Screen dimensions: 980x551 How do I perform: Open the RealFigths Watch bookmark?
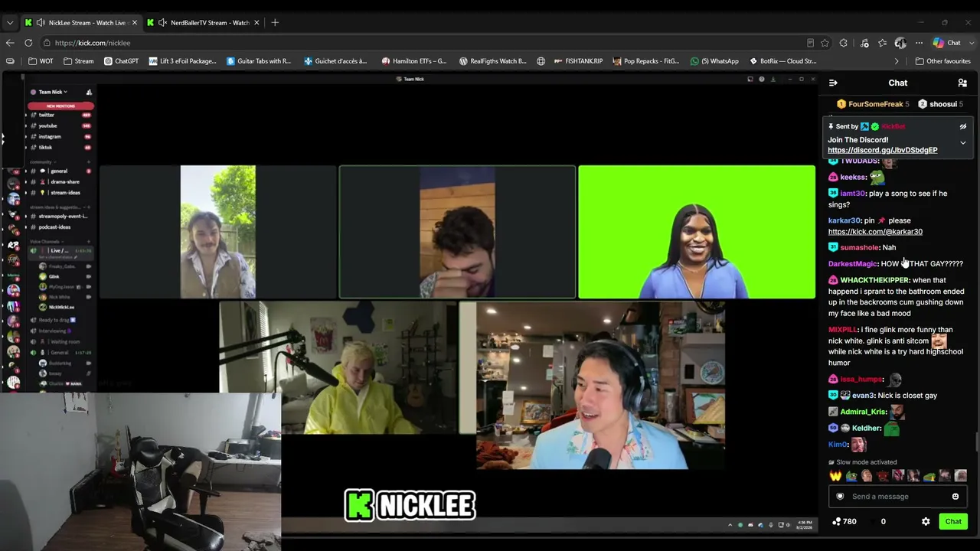[x=492, y=61]
